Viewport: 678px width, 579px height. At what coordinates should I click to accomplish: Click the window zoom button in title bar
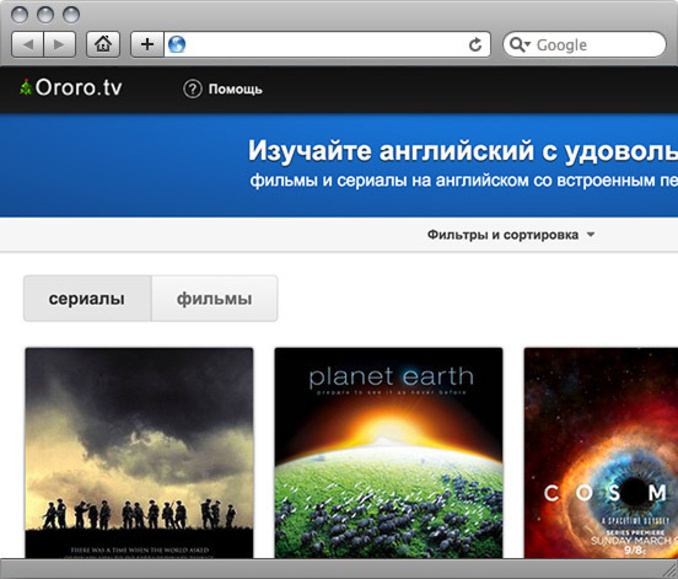(x=71, y=15)
